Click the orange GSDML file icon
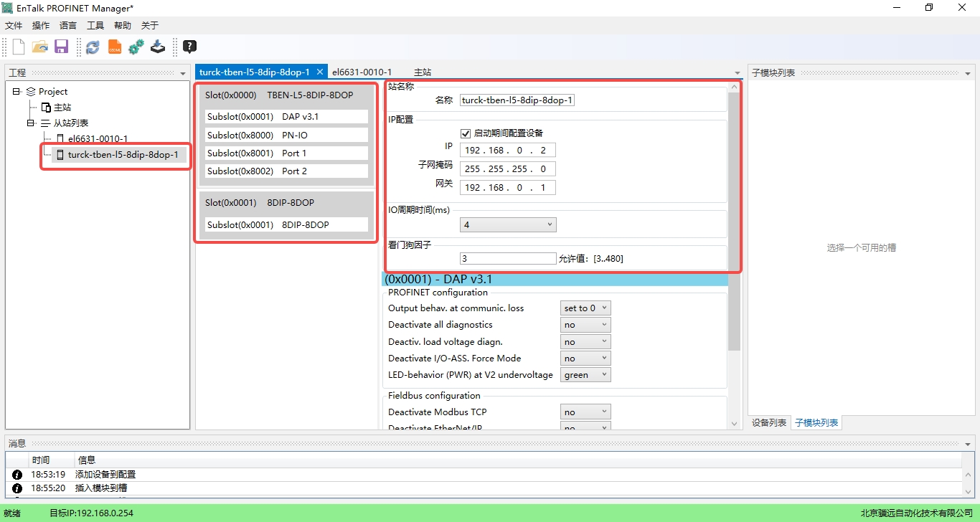 pos(114,47)
